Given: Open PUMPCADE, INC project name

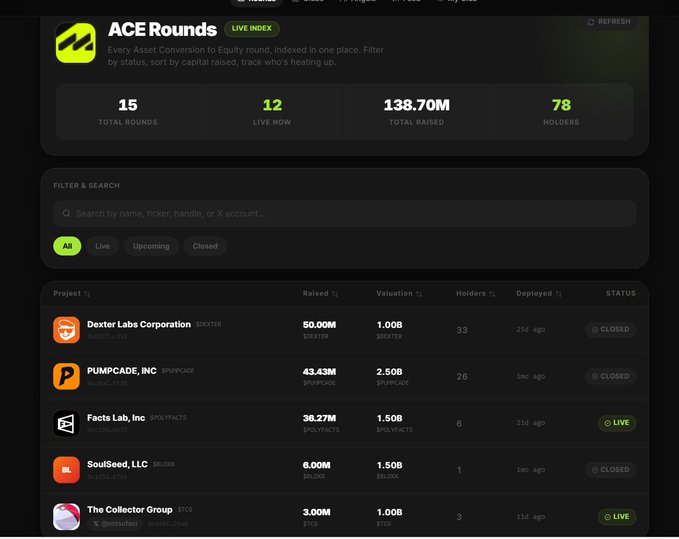Looking at the screenshot, I should click(x=122, y=371).
